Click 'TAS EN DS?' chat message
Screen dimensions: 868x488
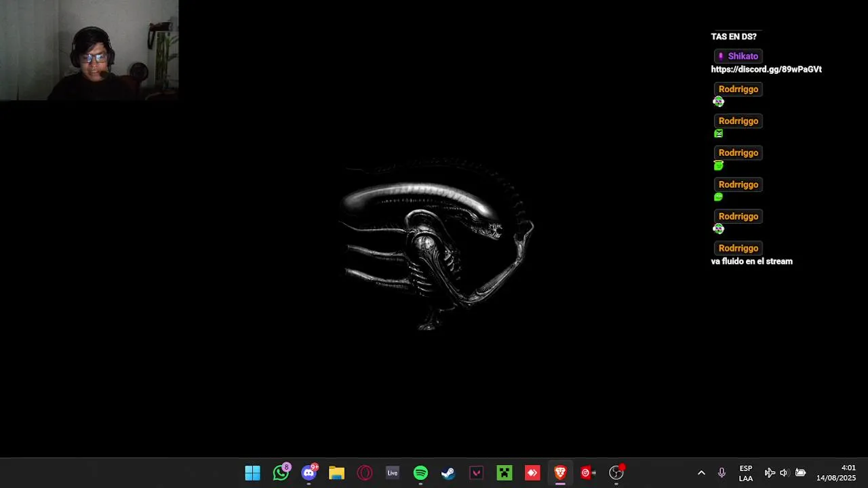[x=734, y=37]
